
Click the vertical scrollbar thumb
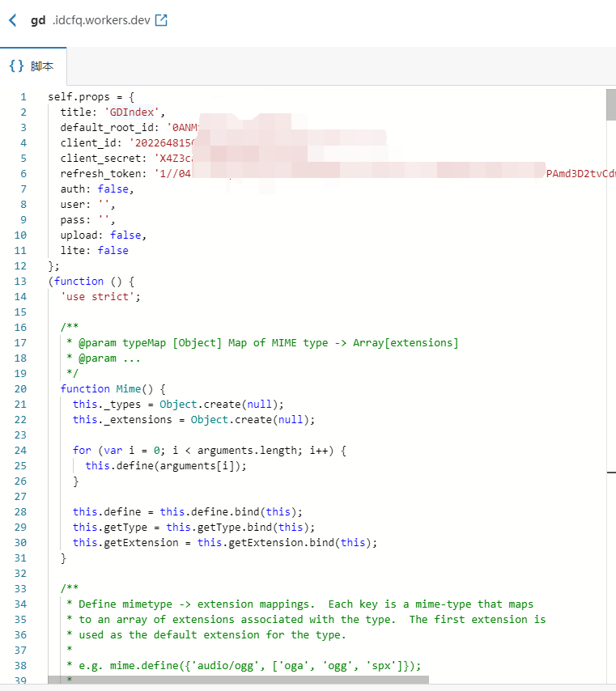coord(610,105)
